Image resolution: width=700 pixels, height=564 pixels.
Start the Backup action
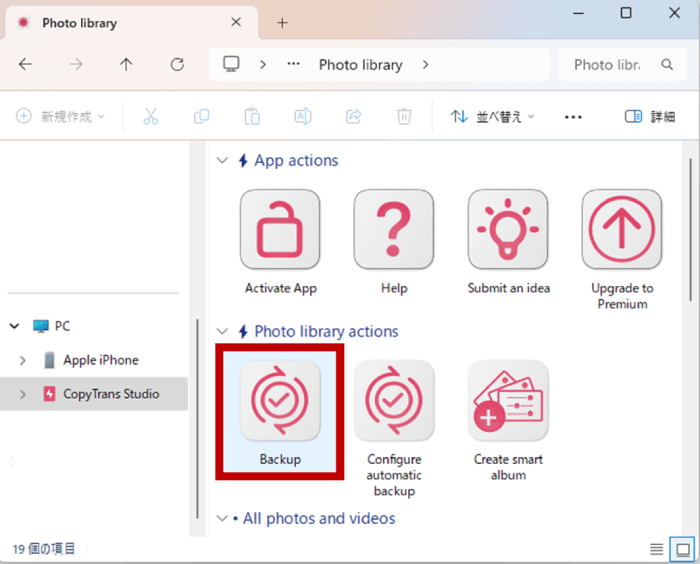pos(280,413)
